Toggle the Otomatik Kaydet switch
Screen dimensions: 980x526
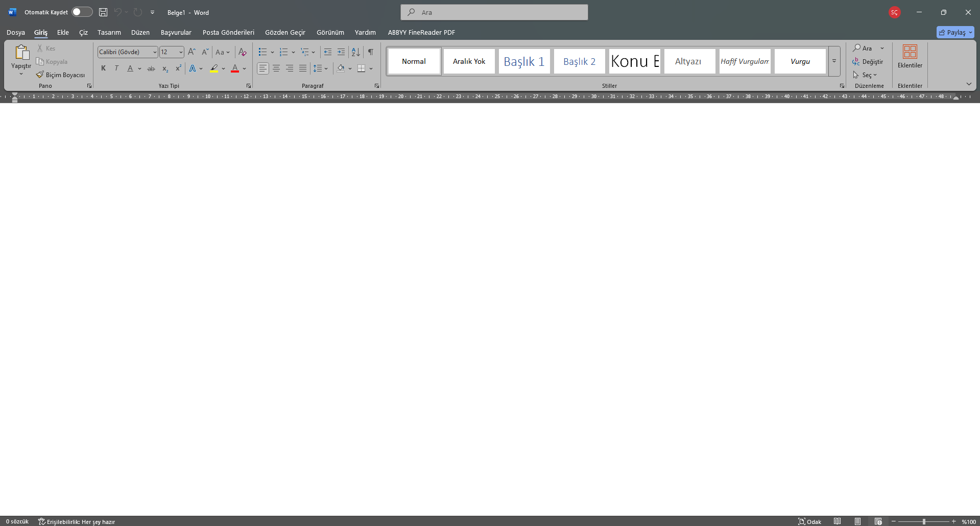pos(82,12)
